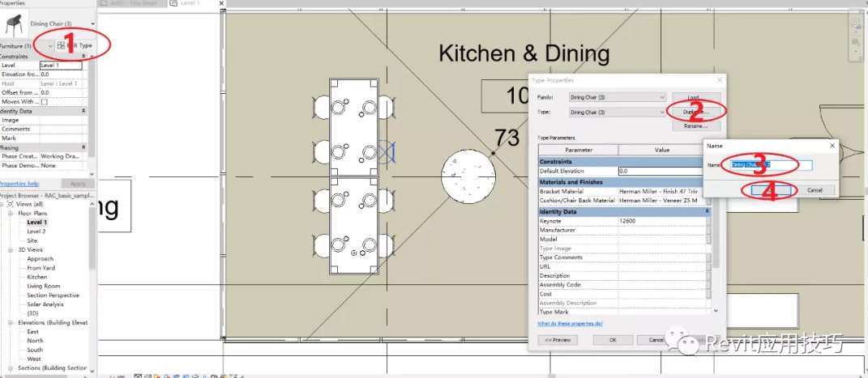Select Level 2 in the Project Browser

coord(36,231)
